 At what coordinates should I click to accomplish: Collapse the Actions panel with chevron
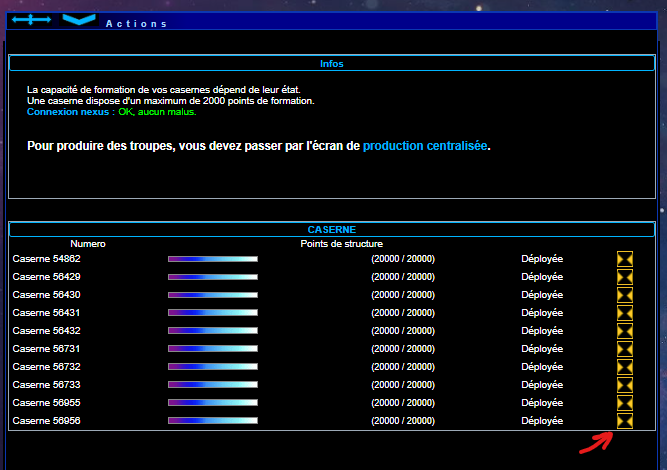pyautogui.click(x=79, y=20)
